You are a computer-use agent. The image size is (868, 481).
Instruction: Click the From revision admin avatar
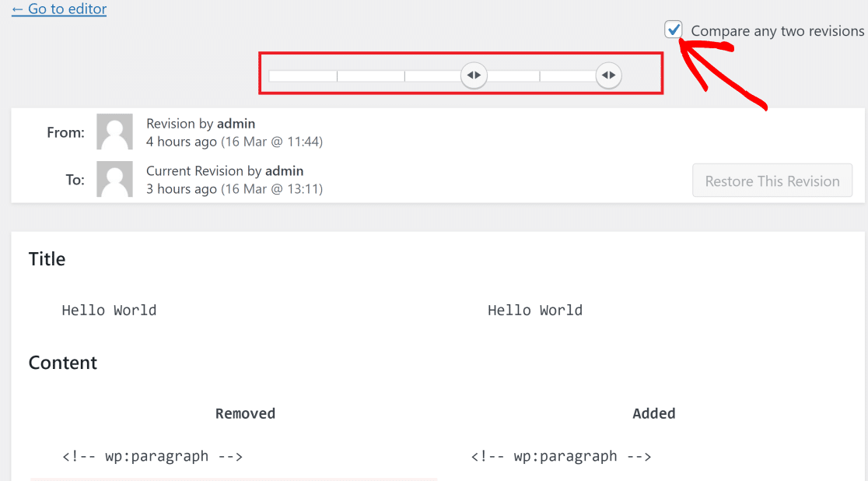point(114,132)
